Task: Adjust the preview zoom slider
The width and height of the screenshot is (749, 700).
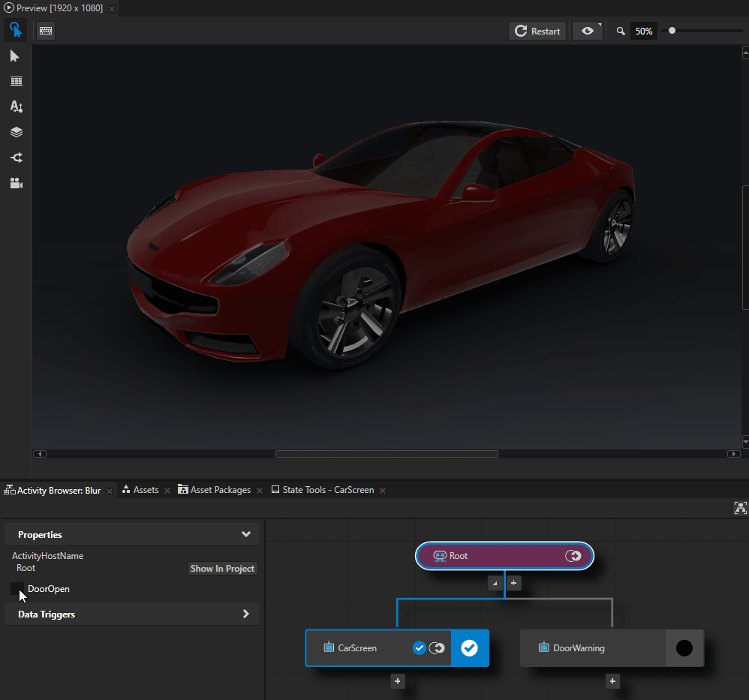Action: click(x=672, y=31)
